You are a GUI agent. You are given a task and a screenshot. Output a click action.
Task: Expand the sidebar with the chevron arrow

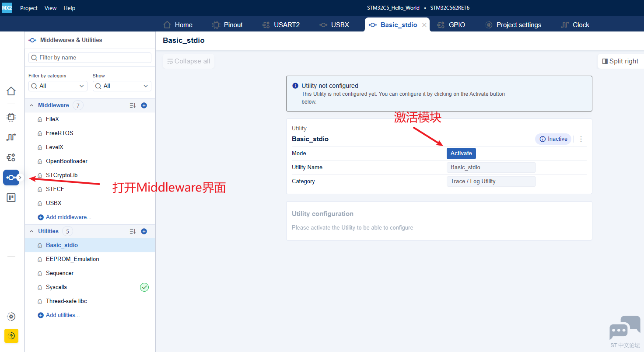(20, 178)
